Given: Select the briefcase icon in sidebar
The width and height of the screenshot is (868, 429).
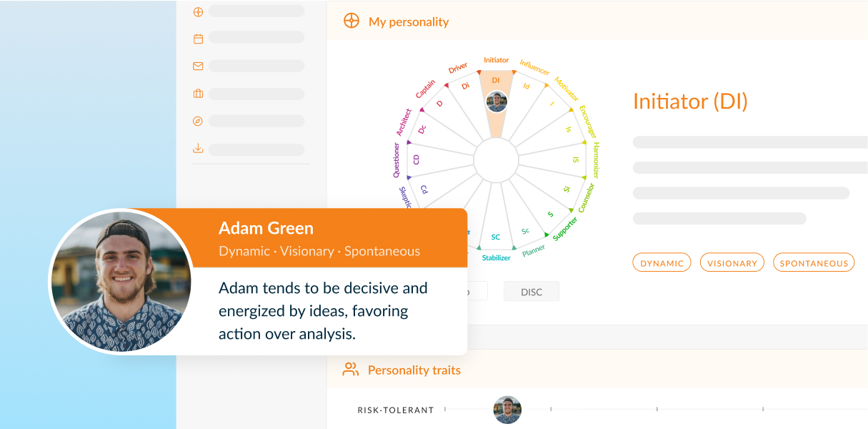Looking at the screenshot, I should click(198, 94).
